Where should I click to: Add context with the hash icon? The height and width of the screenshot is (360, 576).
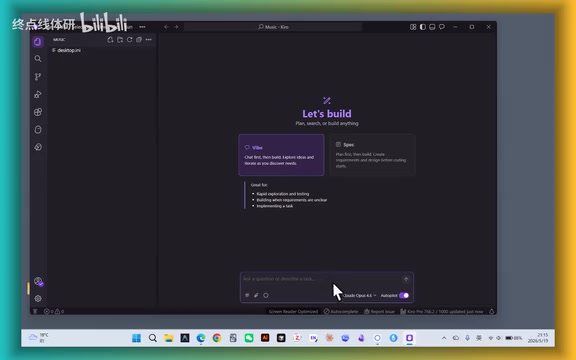pyautogui.click(x=247, y=295)
